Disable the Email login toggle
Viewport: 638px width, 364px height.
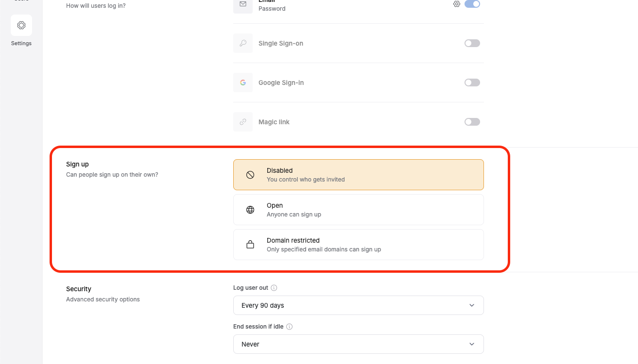pos(472,4)
